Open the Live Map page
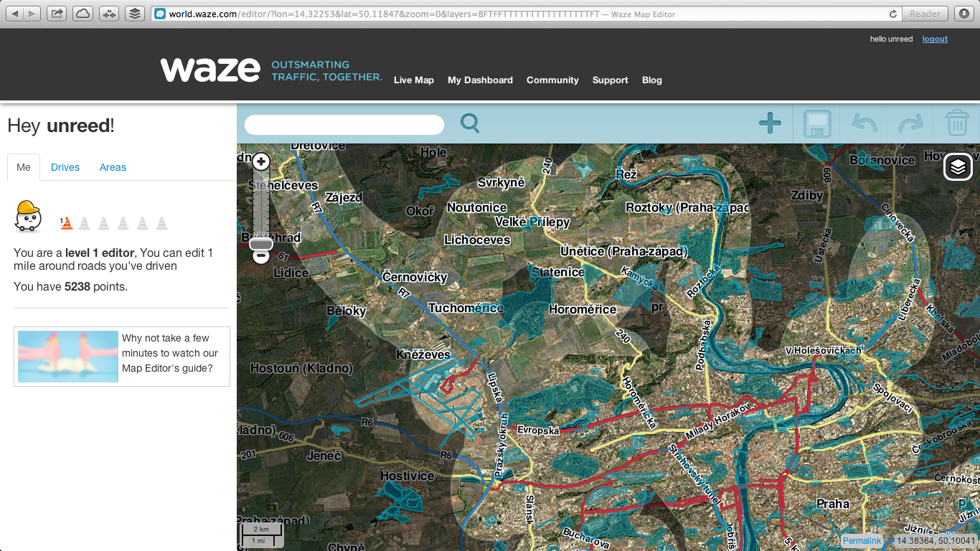Screen dimensions: 980x551 [x=414, y=80]
